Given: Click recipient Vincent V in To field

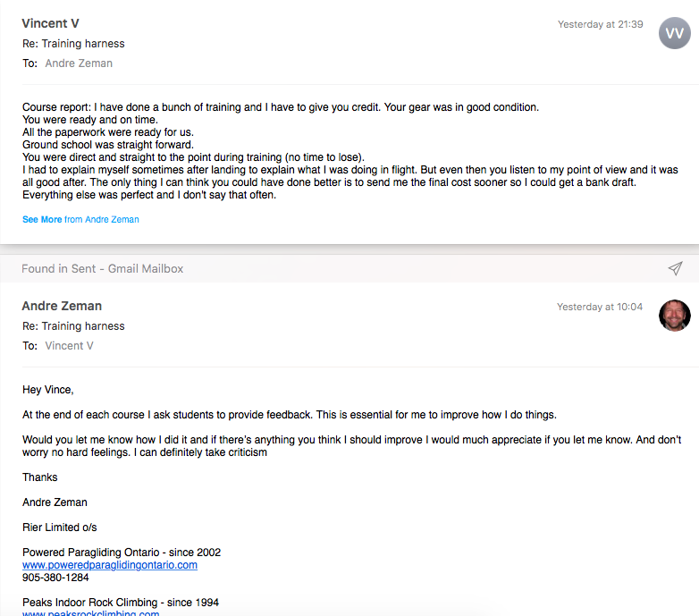Looking at the screenshot, I should (x=69, y=346).
